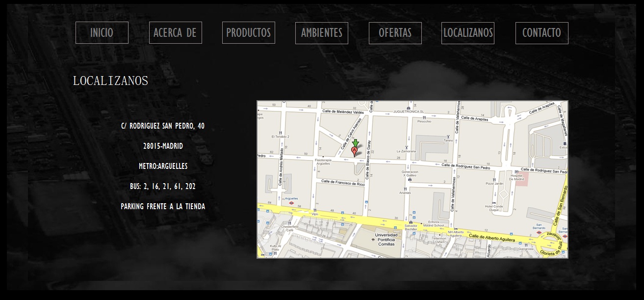Open the AMBIENTES menu item
This screenshot has width=644, height=300.
tap(322, 33)
